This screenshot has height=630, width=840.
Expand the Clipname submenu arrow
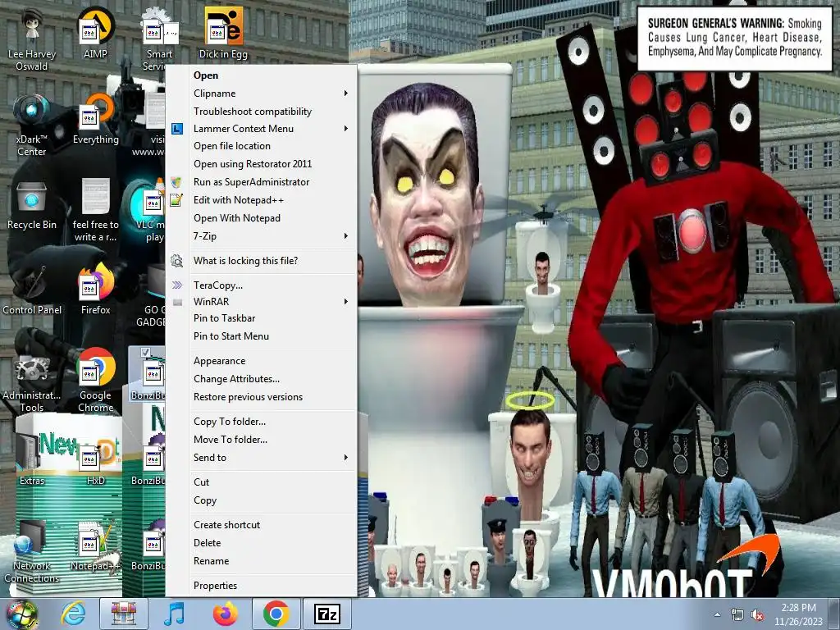point(346,94)
